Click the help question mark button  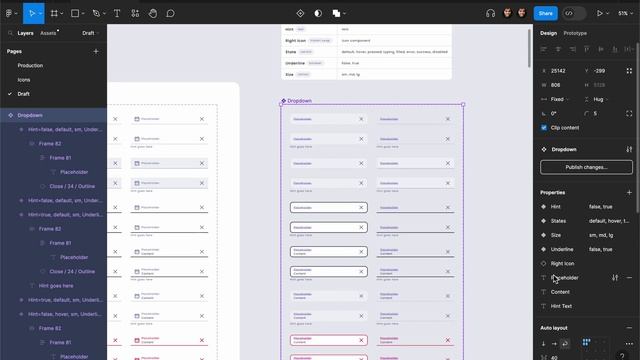tap(622, 356)
